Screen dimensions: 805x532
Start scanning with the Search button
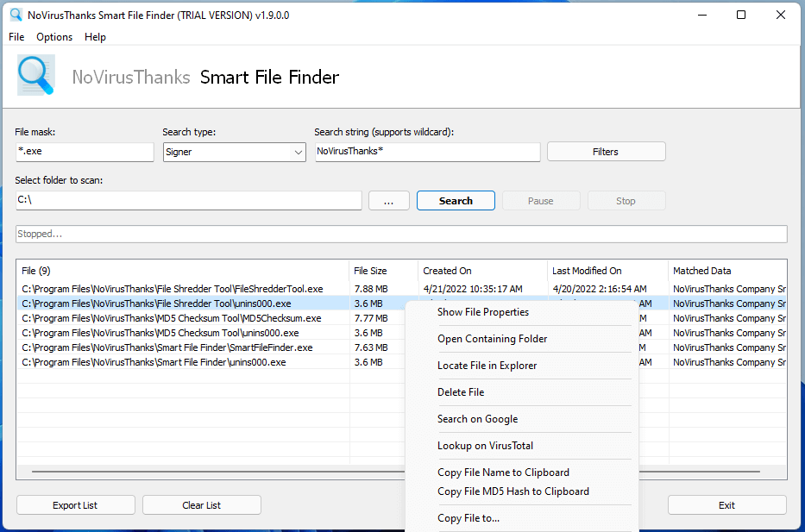click(456, 201)
